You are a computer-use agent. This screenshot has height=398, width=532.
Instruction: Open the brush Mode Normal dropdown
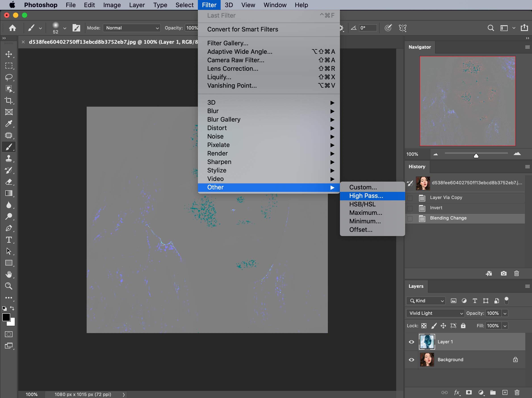(x=132, y=28)
